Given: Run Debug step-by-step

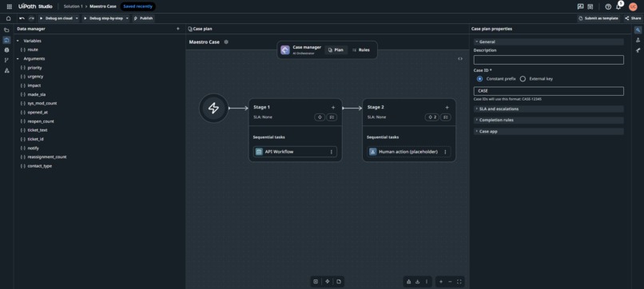Looking at the screenshot, I should tap(103, 18).
